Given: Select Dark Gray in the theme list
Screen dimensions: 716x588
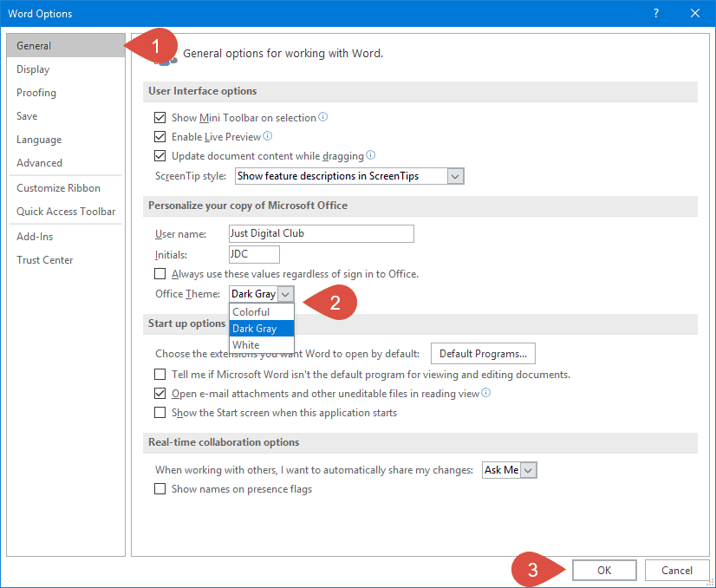Looking at the screenshot, I should (x=262, y=329).
